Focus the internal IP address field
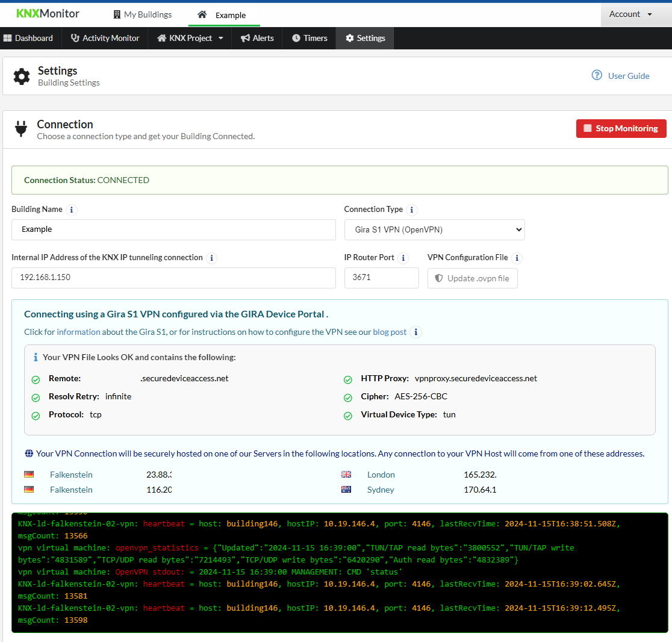Image resolution: width=672 pixels, height=642 pixels. 173,278
